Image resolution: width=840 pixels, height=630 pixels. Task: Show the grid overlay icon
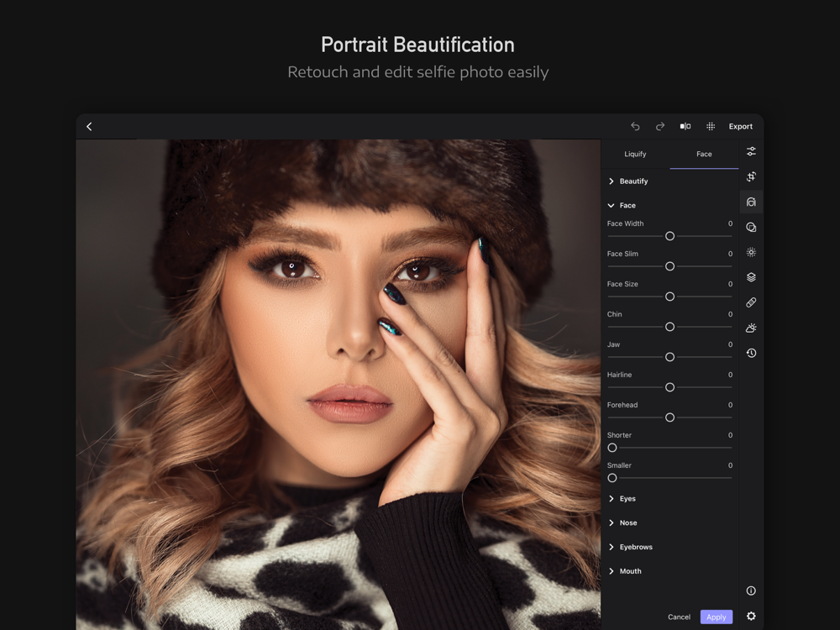tap(711, 127)
